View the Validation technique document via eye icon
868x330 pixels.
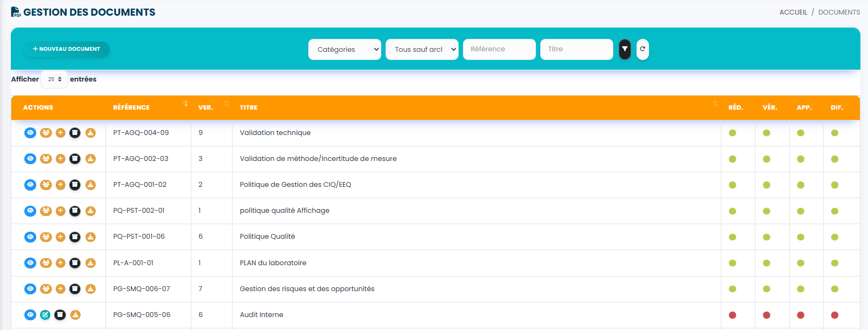pyautogui.click(x=30, y=133)
